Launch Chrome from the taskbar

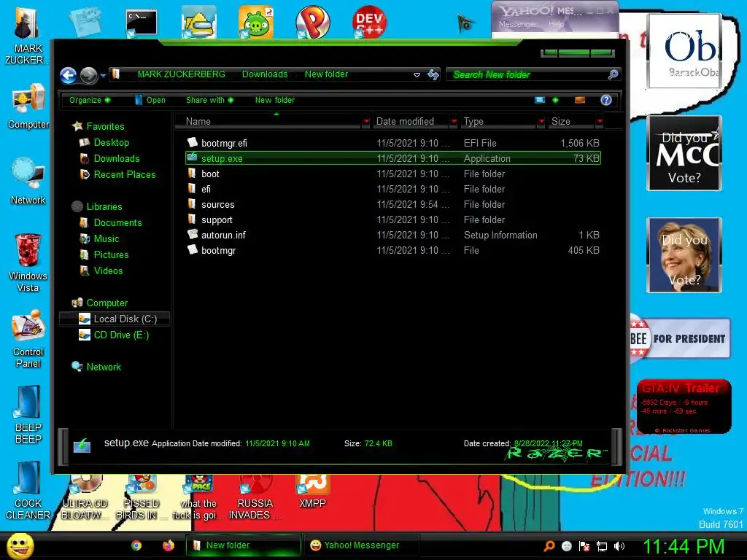tap(136, 545)
